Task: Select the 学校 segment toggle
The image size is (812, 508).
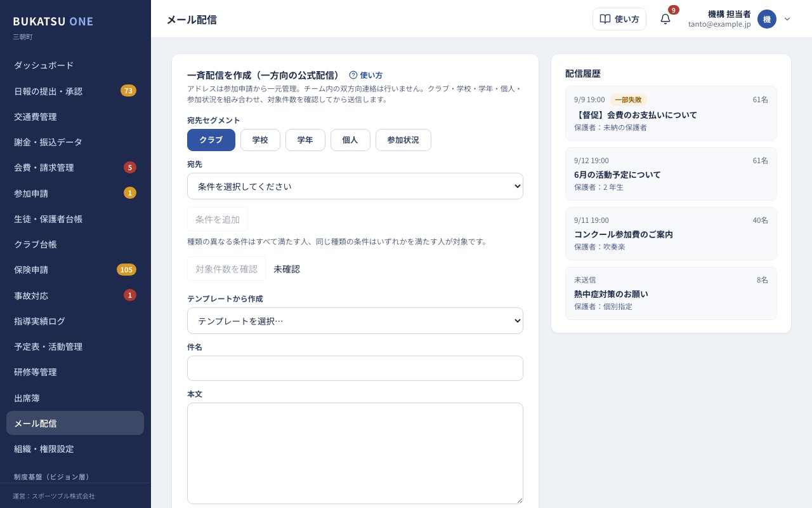Action: pos(260,140)
